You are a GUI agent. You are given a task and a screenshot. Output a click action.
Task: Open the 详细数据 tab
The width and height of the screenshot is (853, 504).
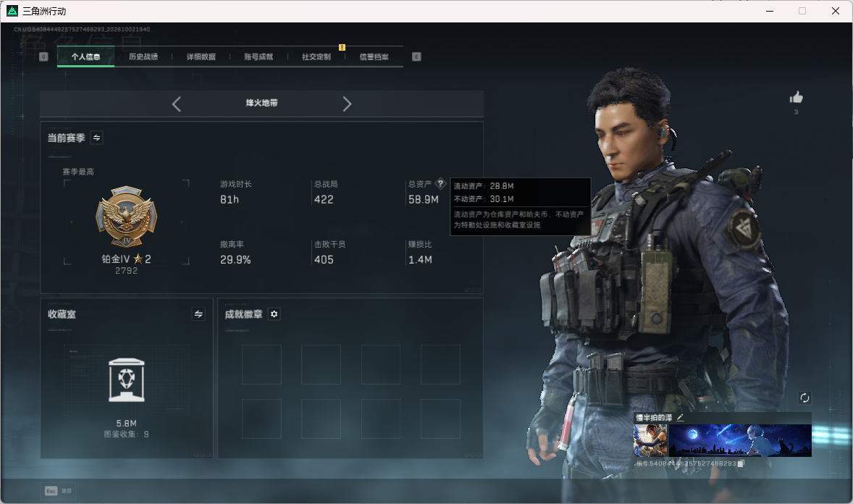tap(201, 56)
